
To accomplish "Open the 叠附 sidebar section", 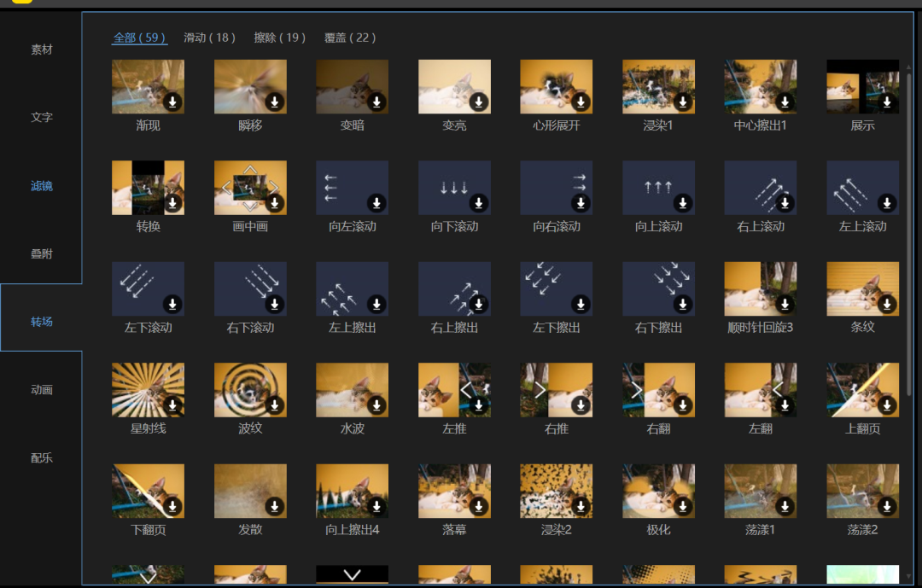I will pos(41,253).
